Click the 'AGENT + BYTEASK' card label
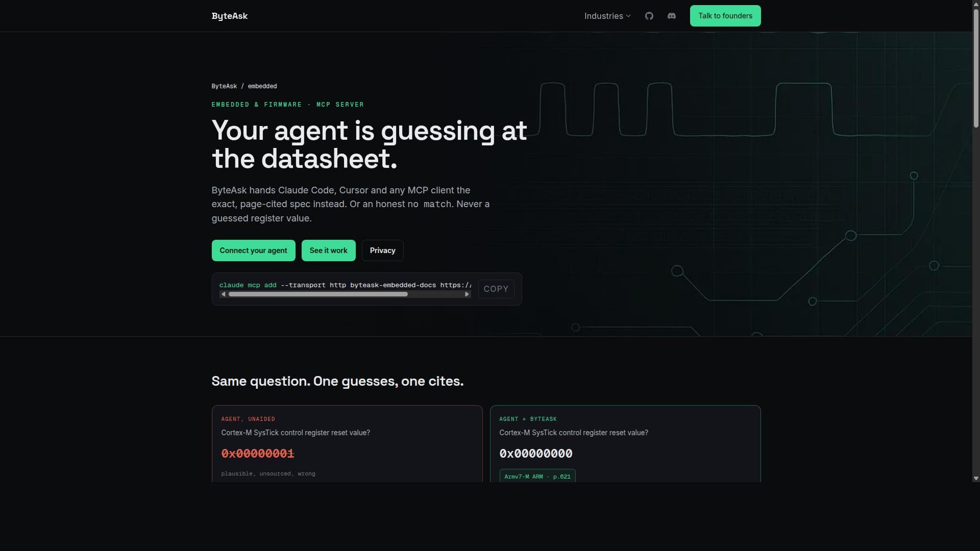 (528, 419)
